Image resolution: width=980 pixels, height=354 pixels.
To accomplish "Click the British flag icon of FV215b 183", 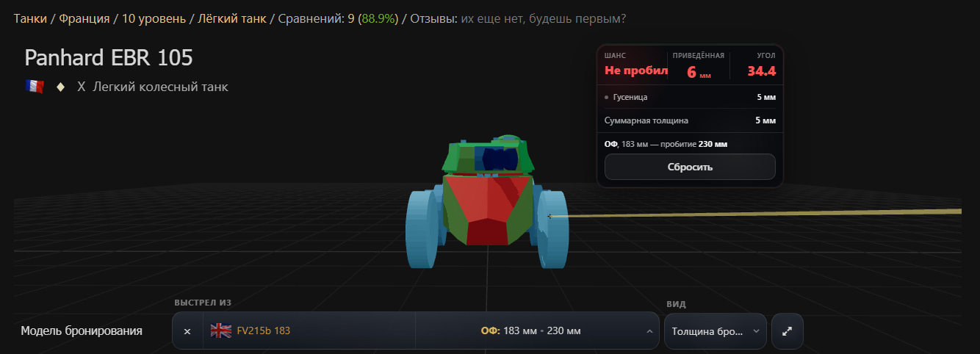I will click(x=220, y=330).
